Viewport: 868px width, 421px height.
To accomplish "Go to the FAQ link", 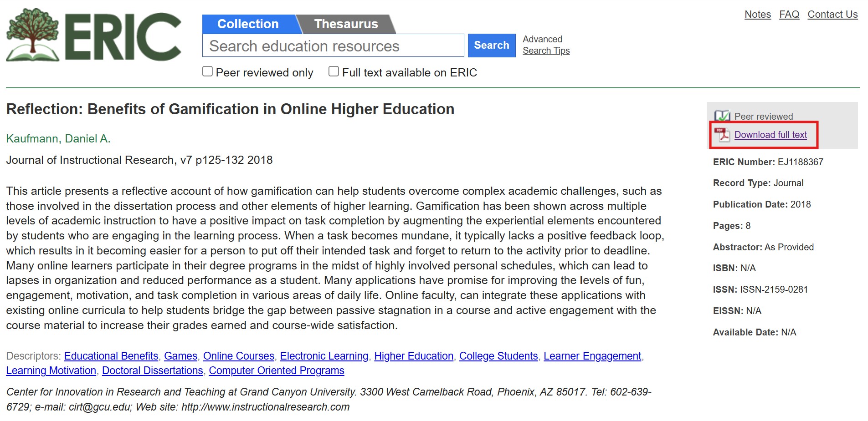I will (x=789, y=15).
